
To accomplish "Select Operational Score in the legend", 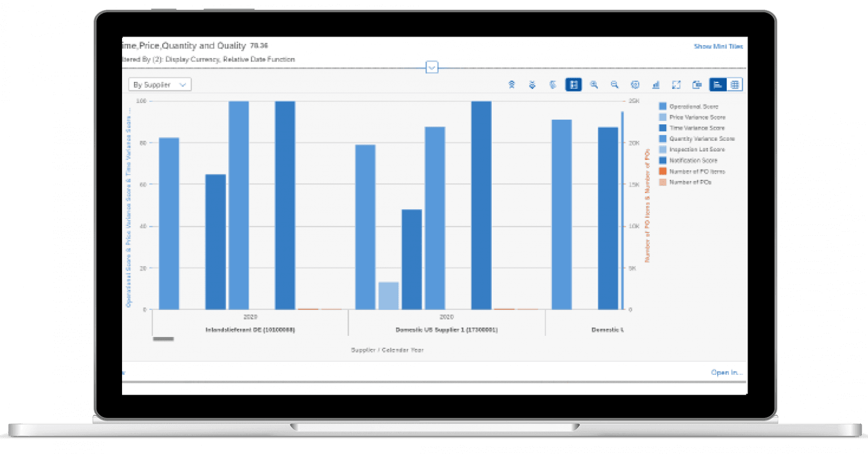I will (693, 106).
